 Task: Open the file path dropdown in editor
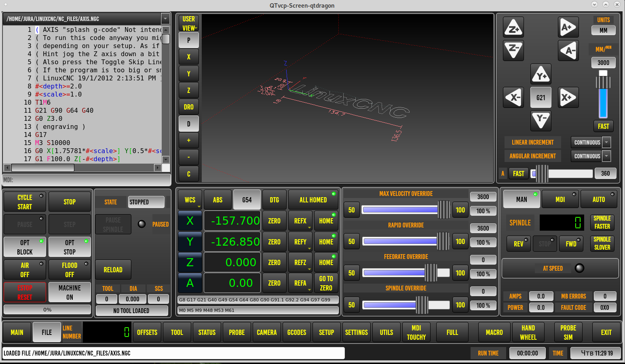[165, 19]
